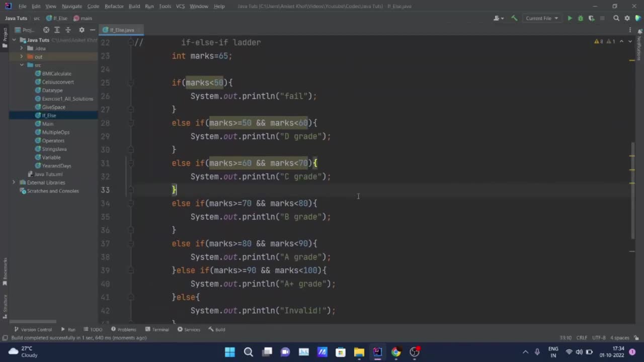Start debugging with the green bug icon
Screen dimensions: 644x362
click(x=580, y=18)
